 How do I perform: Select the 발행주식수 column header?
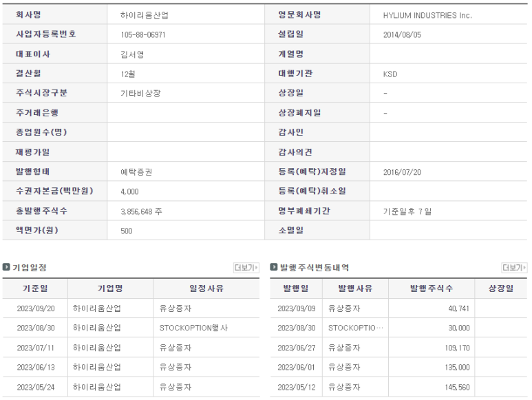click(x=432, y=288)
